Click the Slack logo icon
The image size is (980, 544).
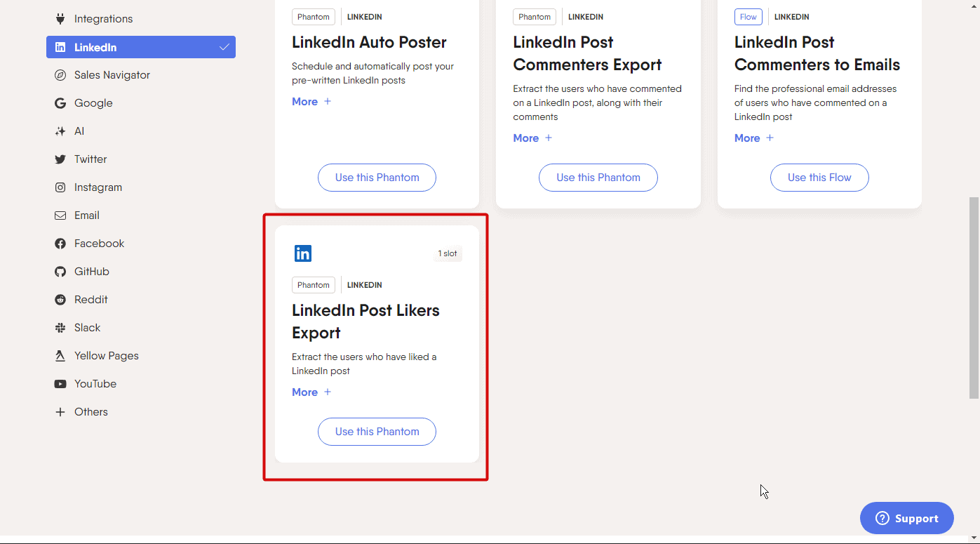[x=60, y=328]
